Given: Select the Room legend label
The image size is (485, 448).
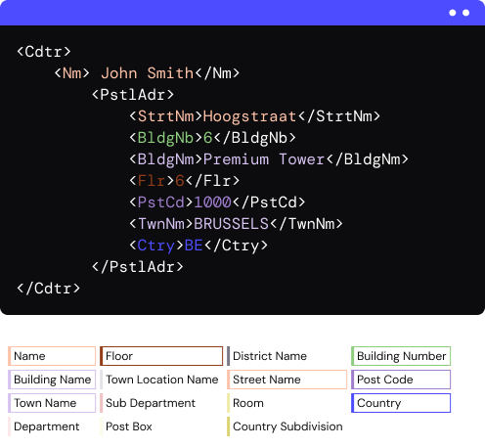Looking at the screenshot, I should click(247, 403).
